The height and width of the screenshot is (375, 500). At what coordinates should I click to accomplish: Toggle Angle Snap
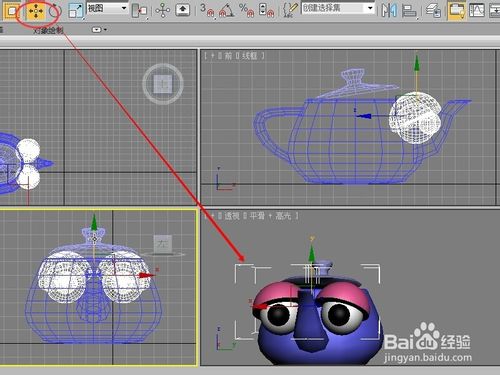[x=227, y=10]
